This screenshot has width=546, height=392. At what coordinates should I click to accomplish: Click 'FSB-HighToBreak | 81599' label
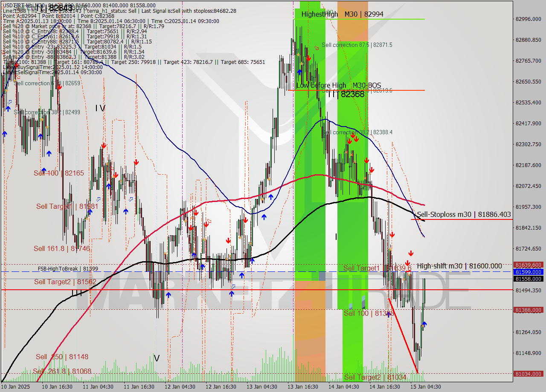pyautogui.click(x=68, y=269)
